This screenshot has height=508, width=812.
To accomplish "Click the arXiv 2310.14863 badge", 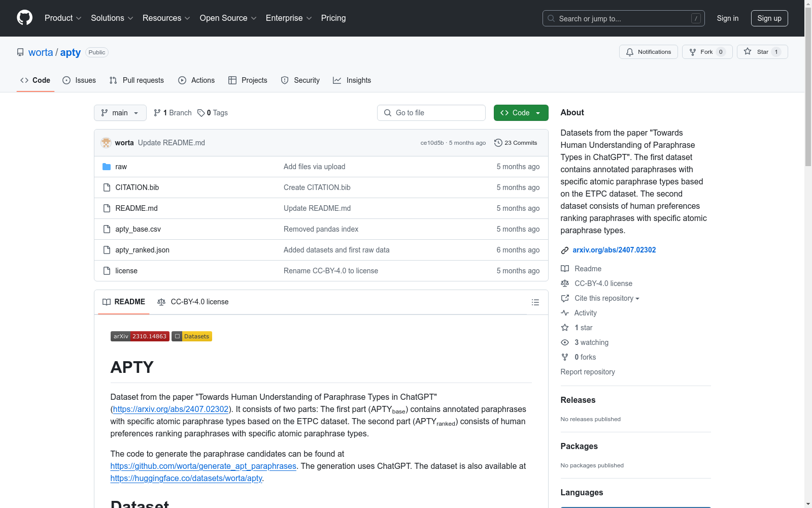I will pyautogui.click(x=140, y=336).
